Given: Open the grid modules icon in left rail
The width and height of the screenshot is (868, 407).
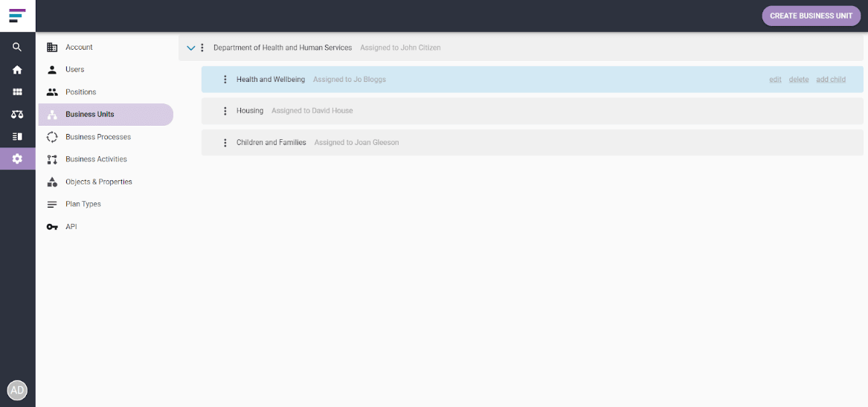Looking at the screenshot, I should tap(17, 92).
